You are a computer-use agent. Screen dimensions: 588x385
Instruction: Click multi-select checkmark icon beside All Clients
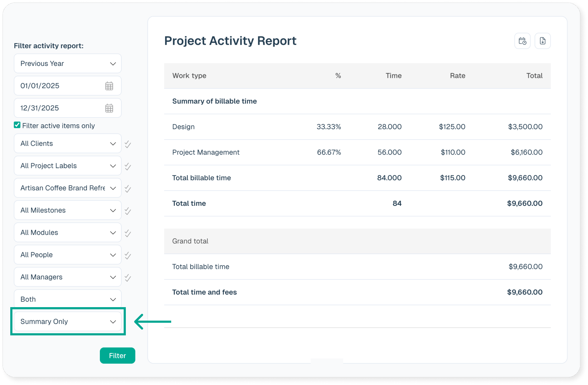tap(128, 144)
